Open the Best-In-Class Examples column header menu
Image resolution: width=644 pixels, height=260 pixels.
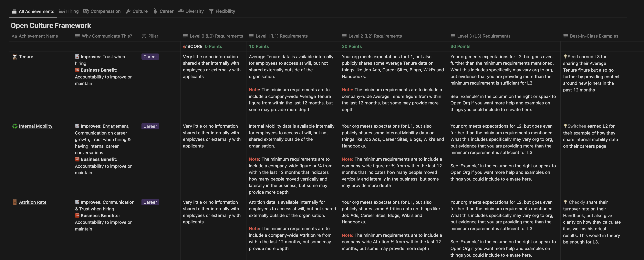[594, 36]
